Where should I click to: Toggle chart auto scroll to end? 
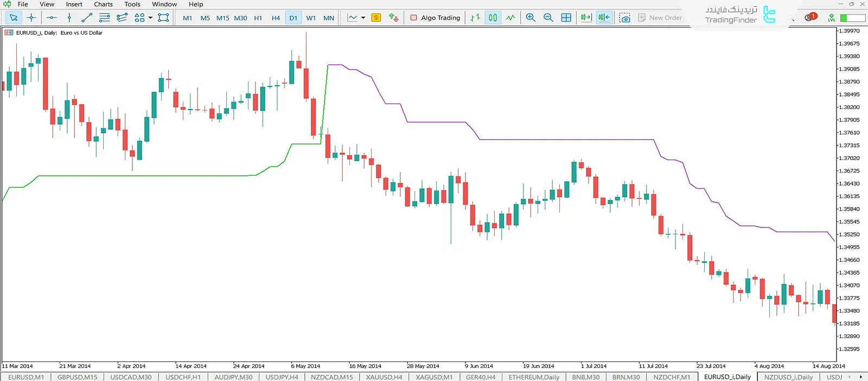[x=586, y=18]
